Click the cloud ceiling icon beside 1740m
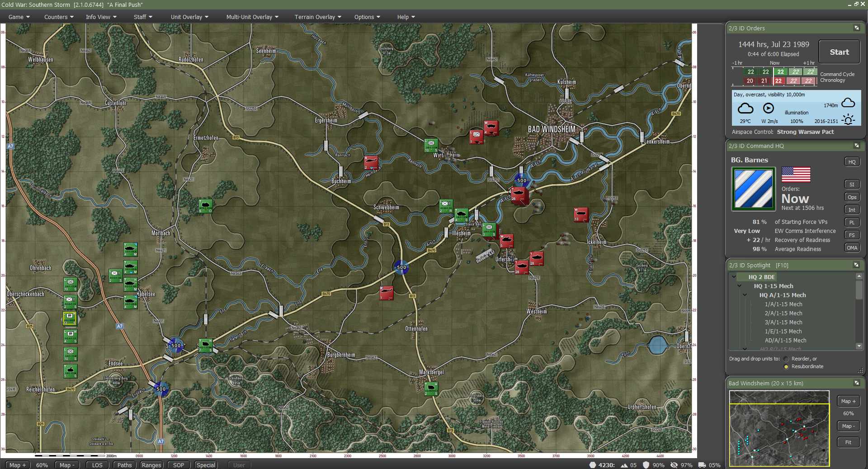This screenshot has height=469, width=868. (848, 103)
